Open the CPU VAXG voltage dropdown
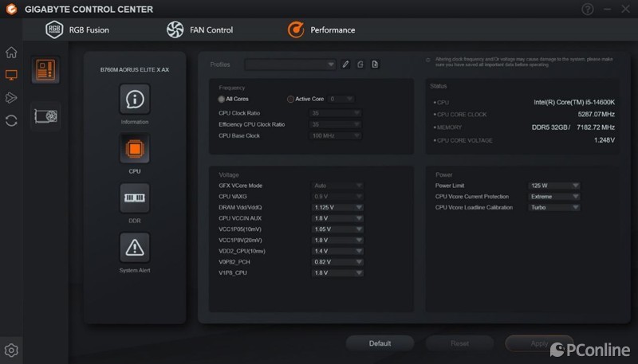 pyautogui.click(x=337, y=197)
